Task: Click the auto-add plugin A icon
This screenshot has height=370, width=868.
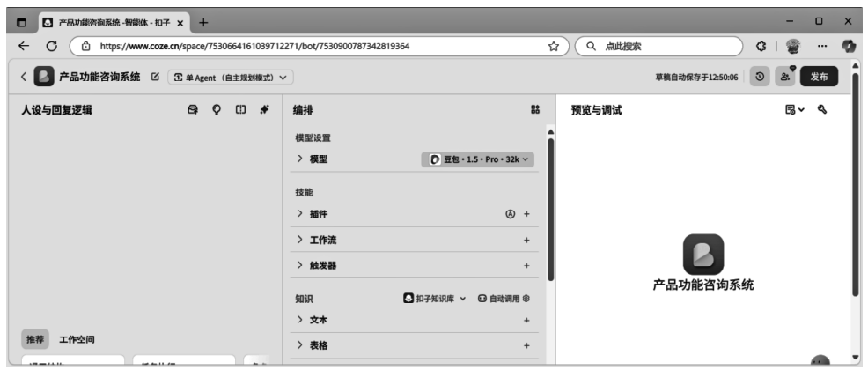Action: pyautogui.click(x=511, y=214)
